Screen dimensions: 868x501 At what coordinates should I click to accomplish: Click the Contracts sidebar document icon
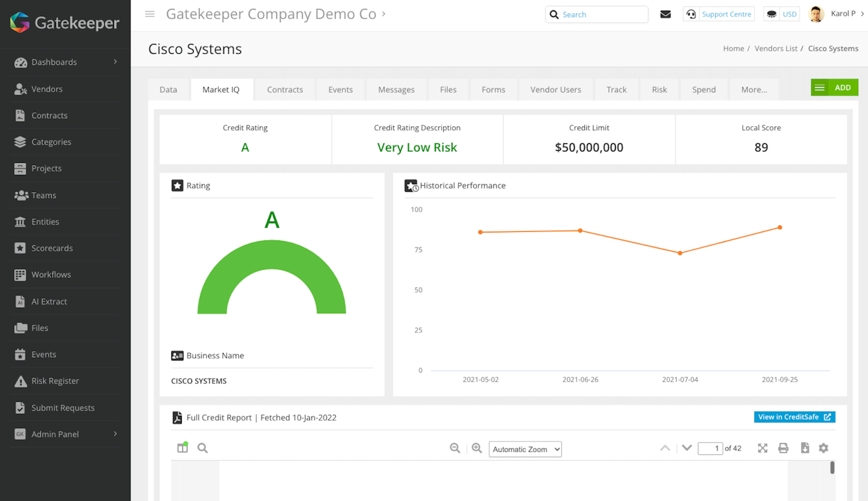tap(20, 116)
